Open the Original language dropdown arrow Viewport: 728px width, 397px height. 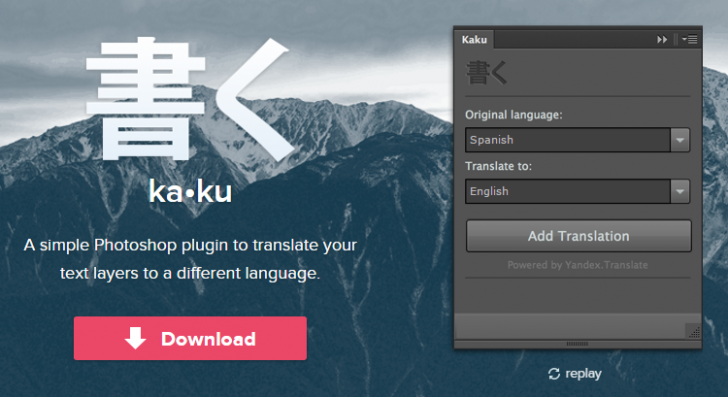click(680, 140)
